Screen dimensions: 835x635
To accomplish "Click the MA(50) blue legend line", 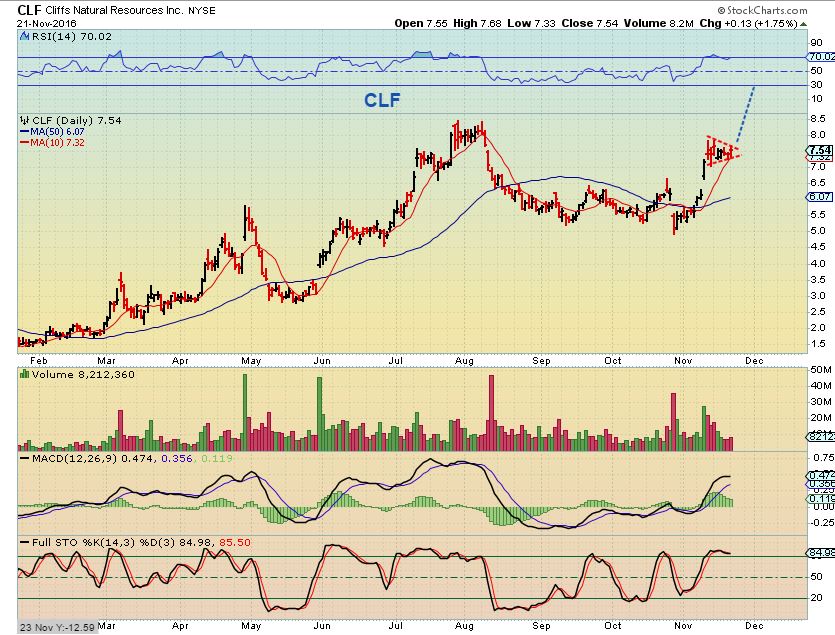I will (x=24, y=132).
